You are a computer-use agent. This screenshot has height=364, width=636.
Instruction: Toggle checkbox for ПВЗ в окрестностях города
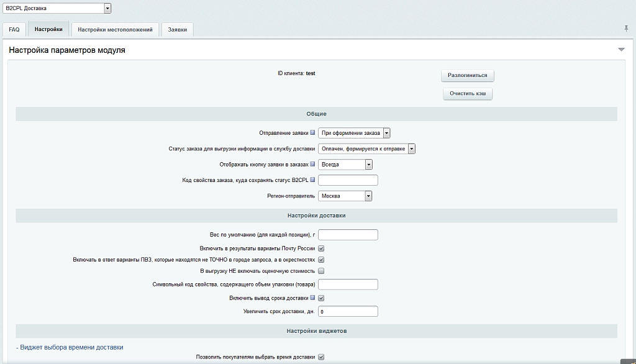coord(321,260)
